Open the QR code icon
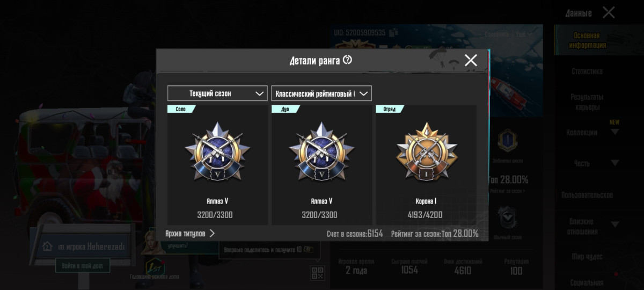 (x=318, y=273)
